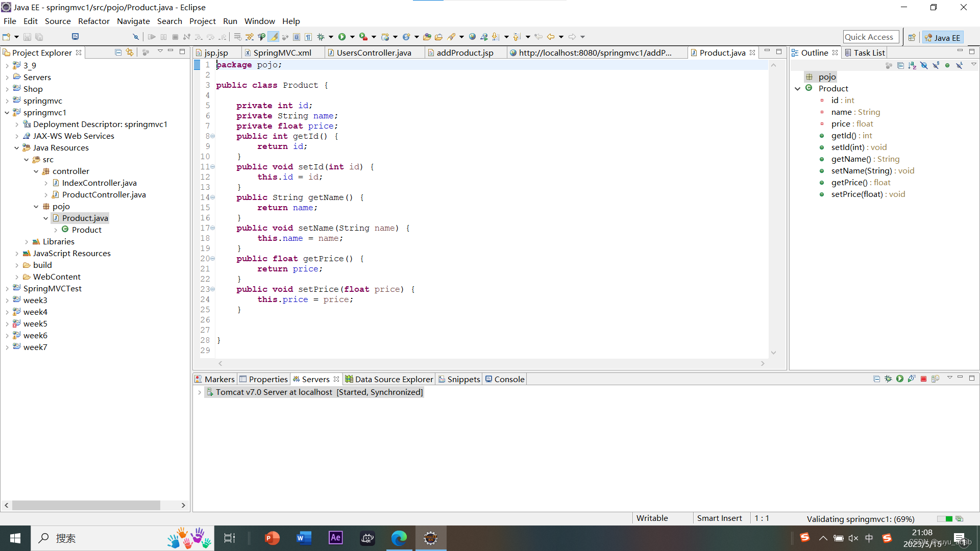Start the server in debug mode from Servers view
This screenshot has height=551, width=980.
click(x=888, y=379)
